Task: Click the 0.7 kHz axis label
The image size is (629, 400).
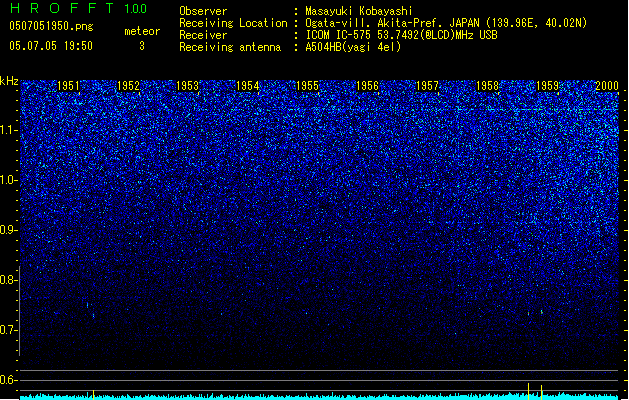Action: coord(8,330)
